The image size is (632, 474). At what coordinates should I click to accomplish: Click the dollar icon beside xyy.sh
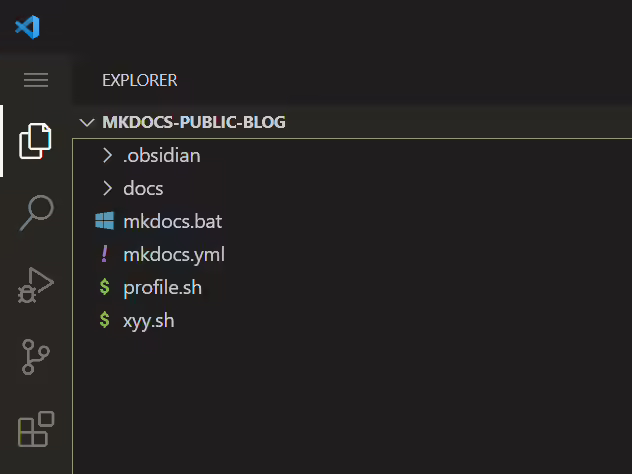coord(104,320)
